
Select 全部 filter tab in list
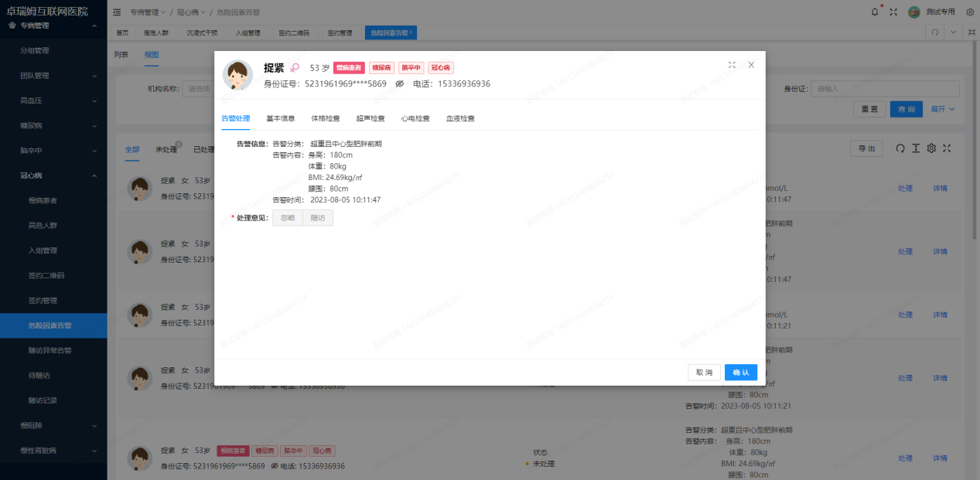[132, 149]
